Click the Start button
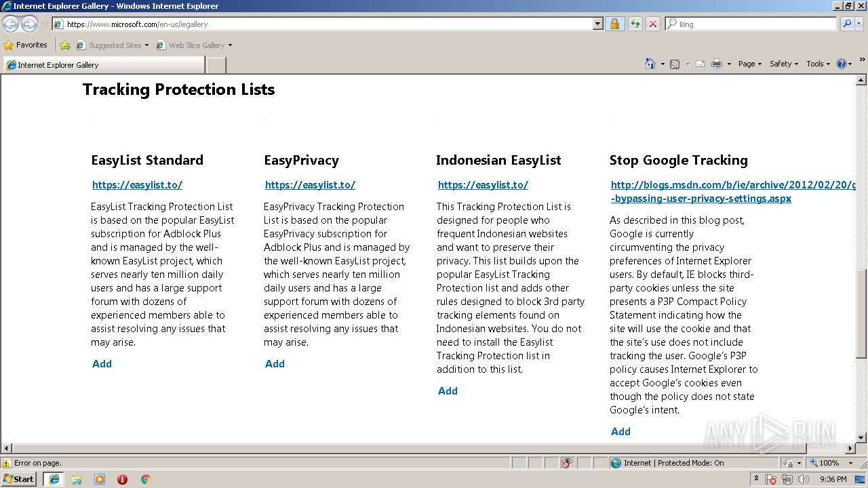Screen dimensions: 868x488 pos(19,479)
